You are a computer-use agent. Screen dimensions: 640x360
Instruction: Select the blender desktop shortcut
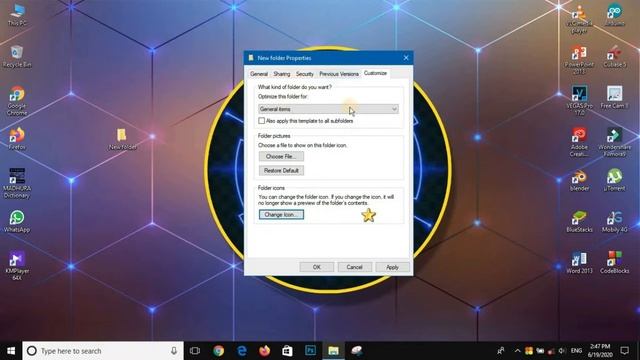click(579, 180)
